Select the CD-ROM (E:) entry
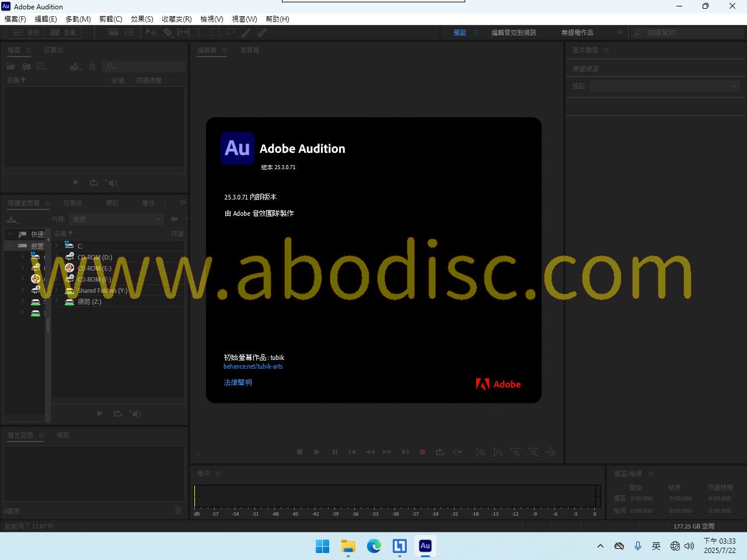This screenshot has height=560, width=747. pos(94,268)
